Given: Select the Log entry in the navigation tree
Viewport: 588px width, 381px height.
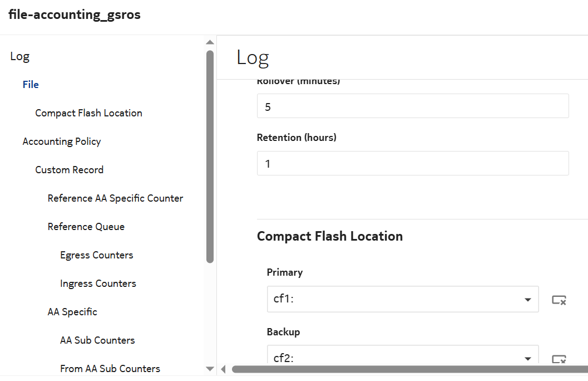Looking at the screenshot, I should (x=20, y=56).
